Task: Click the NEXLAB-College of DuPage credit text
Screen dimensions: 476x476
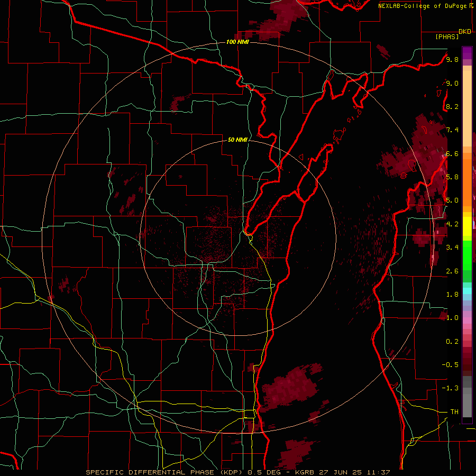Action: click(423, 6)
